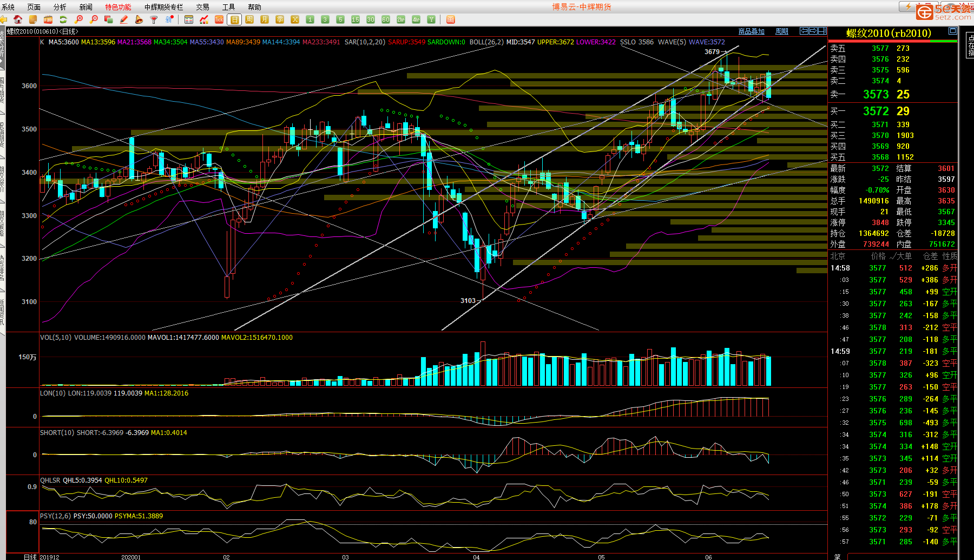Open the alert bell icon
The image size is (974, 560).
coord(139,19)
